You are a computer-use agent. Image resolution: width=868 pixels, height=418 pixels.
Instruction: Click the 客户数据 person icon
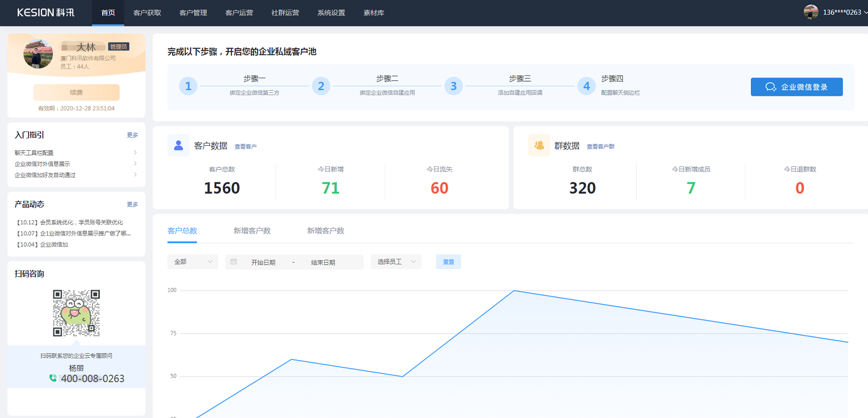[178, 146]
